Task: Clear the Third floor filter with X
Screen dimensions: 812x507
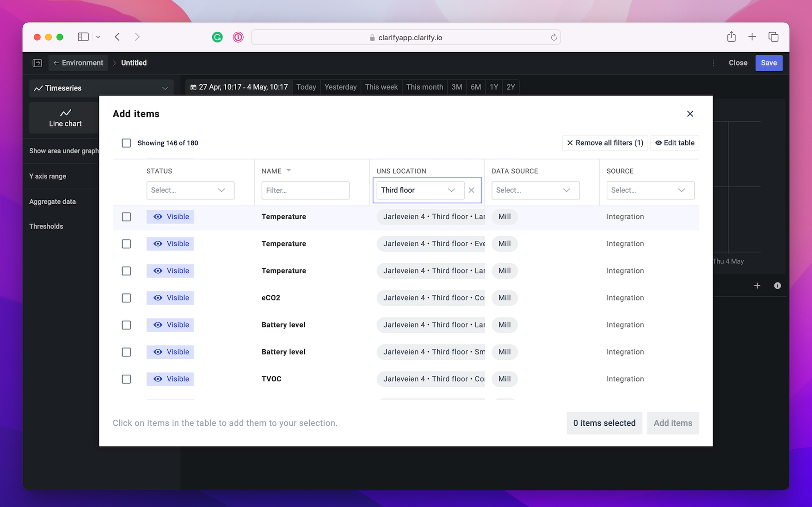Action: coord(471,190)
